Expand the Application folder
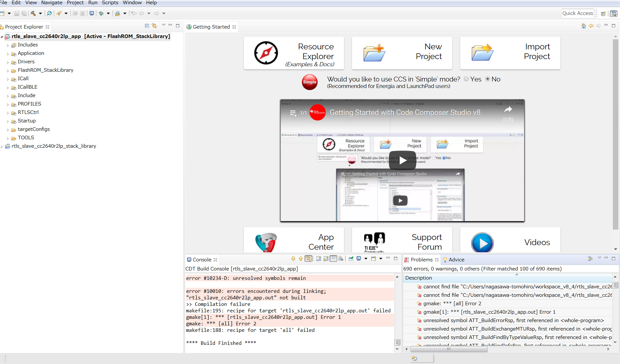This screenshot has height=364, width=620. click(x=8, y=54)
